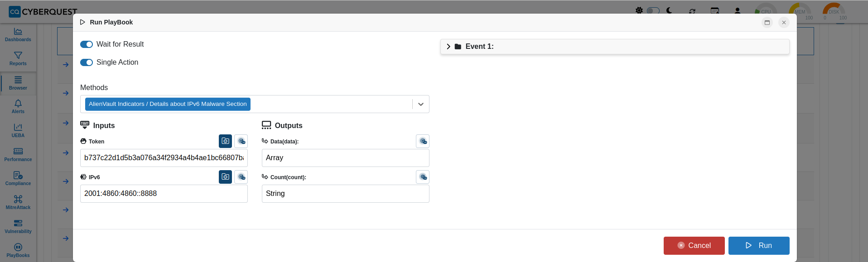Viewport: 868px width, 262px height.
Task: Click into the IPv6 address field
Action: (x=164, y=194)
